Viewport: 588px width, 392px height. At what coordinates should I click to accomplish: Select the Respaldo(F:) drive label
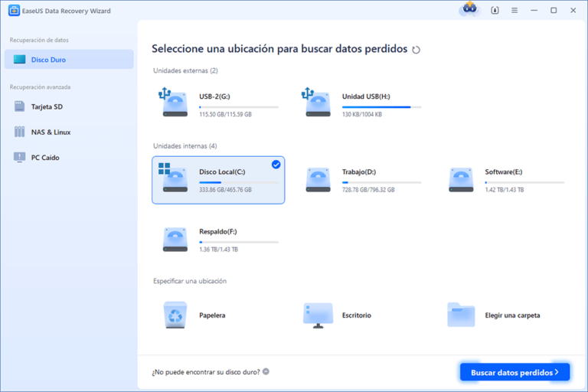[218, 231]
